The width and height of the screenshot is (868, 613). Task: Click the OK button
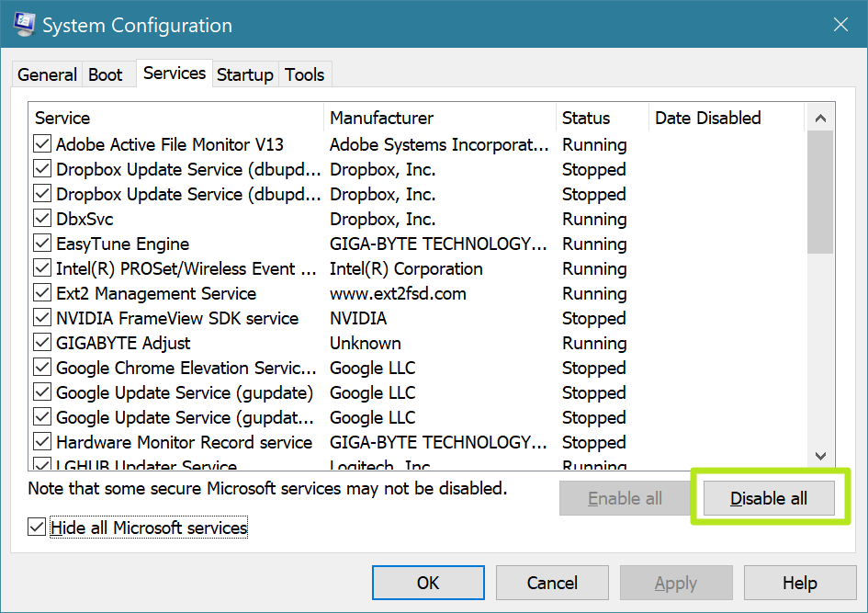click(x=427, y=582)
